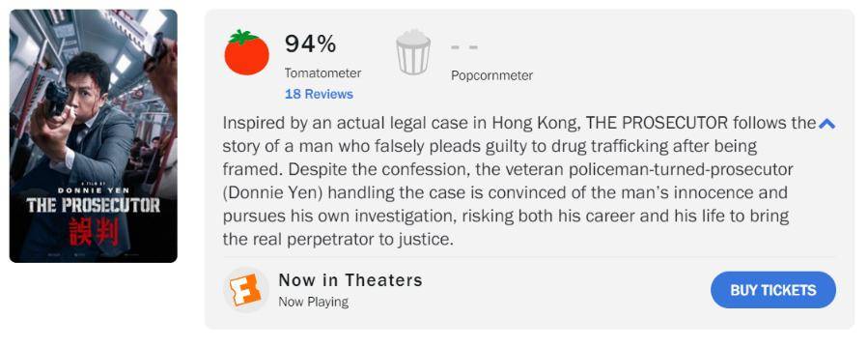This screenshot has width=868, height=348.
Task: Click the orange Fandango ticket icon
Action: (x=246, y=290)
